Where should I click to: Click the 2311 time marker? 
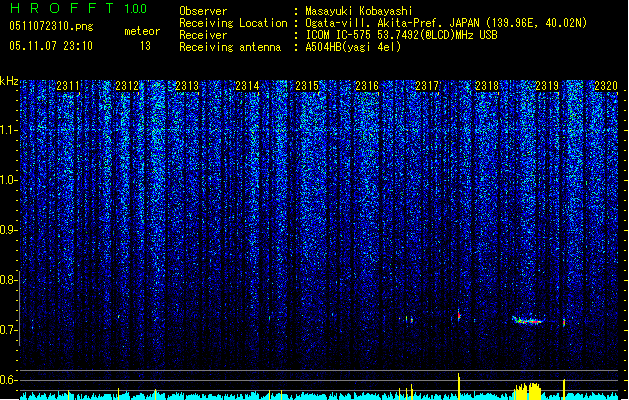67,86
